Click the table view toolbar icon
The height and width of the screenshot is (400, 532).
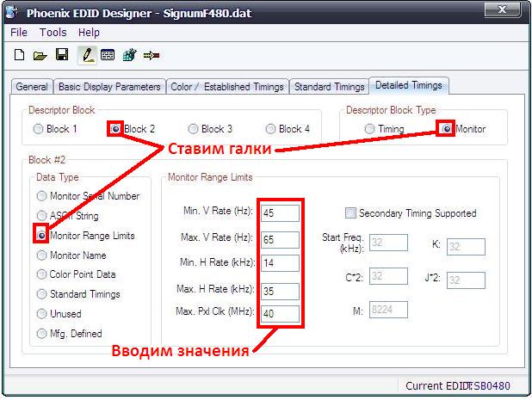tap(108, 55)
